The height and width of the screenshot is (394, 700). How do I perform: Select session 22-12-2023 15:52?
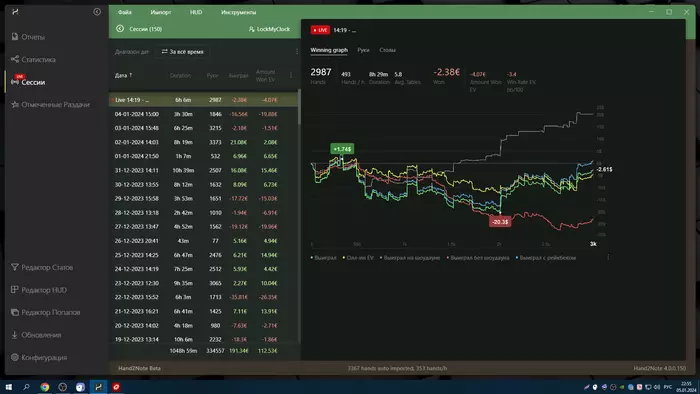click(204, 297)
